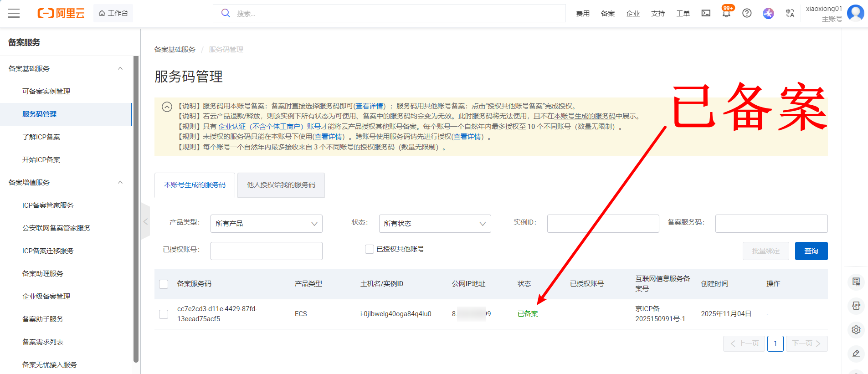Go to 工作台 workbench
Viewport: 868px width, 374px height.
[113, 13]
